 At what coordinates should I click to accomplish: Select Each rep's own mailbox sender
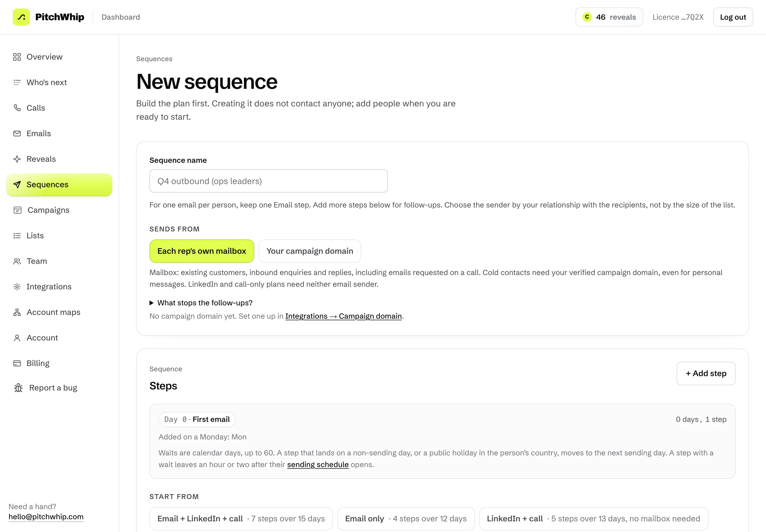tap(202, 251)
